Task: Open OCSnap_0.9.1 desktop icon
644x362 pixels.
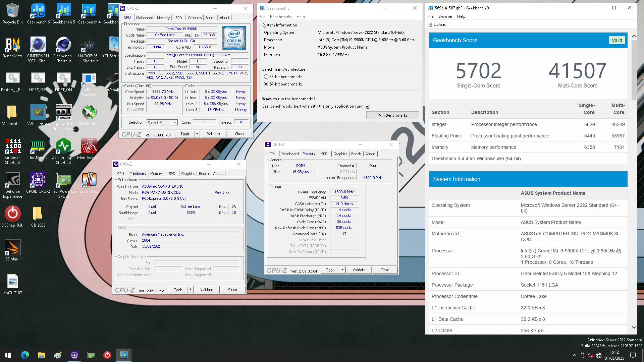Action: (x=13, y=217)
